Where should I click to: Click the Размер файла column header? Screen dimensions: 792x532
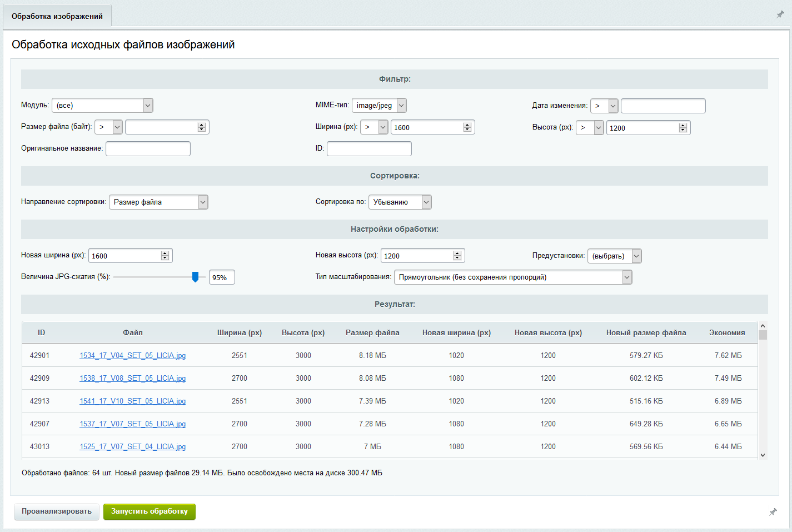pyautogui.click(x=372, y=332)
